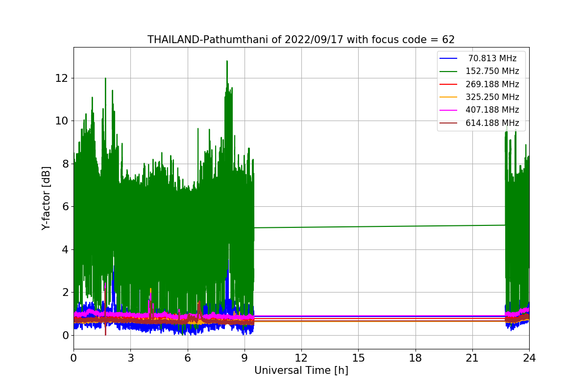
Task: Click the brown legend line for 614.188 MHz
Action: pyautogui.click(x=449, y=123)
